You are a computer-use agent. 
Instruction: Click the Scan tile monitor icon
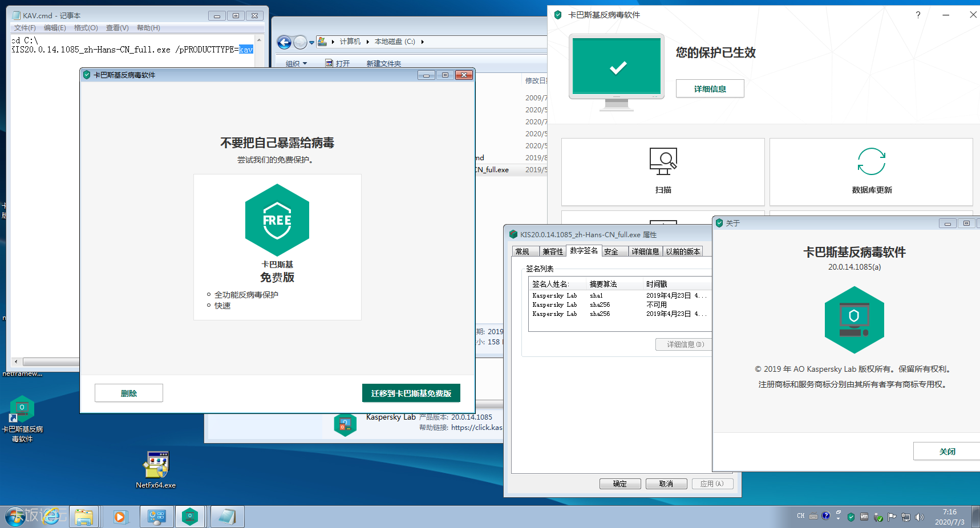pos(663,161)
